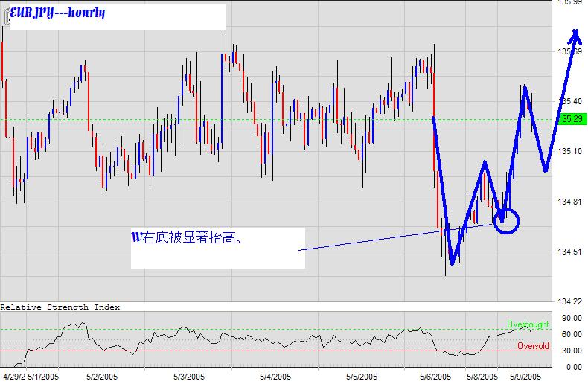Select the 5/2/2005 date label

point(102,377)
